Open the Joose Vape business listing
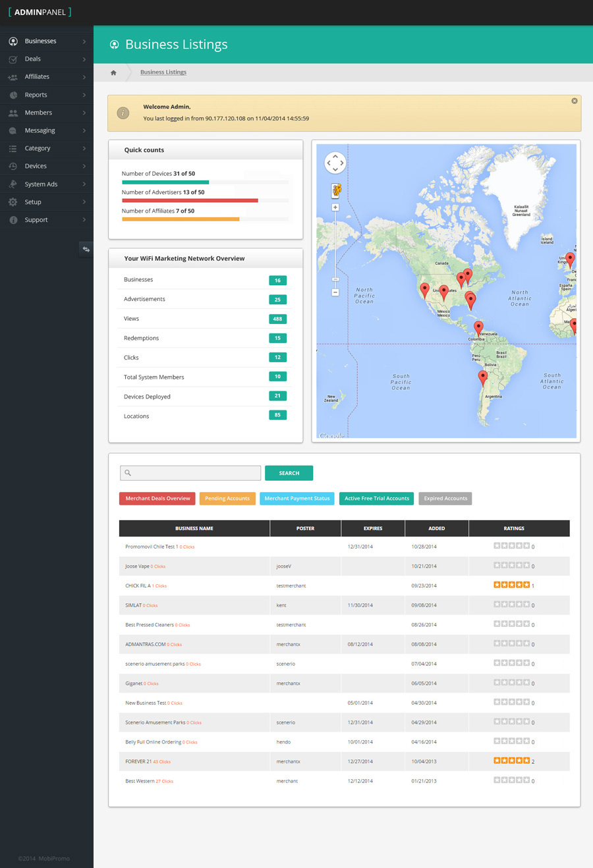 point(137,566)
